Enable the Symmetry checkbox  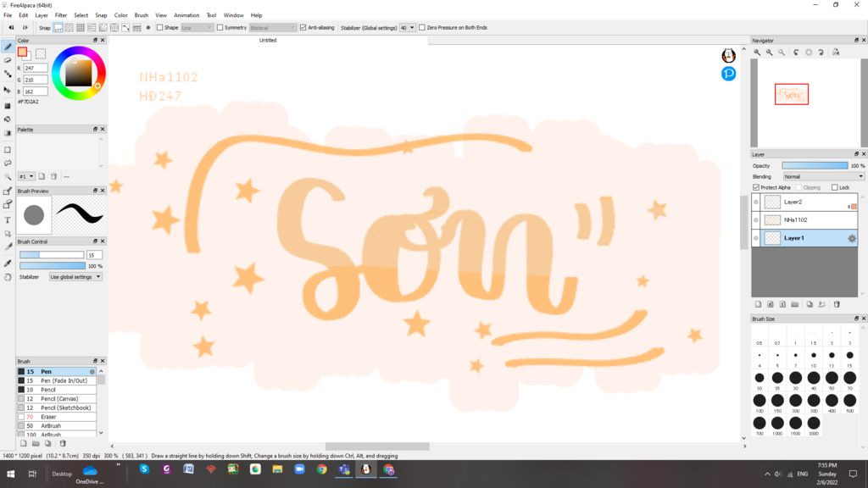(220, 28)
